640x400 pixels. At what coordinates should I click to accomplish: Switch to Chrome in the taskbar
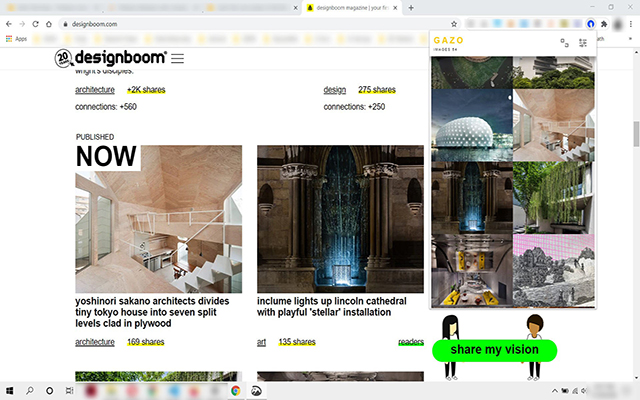click(x=236, y=391)
